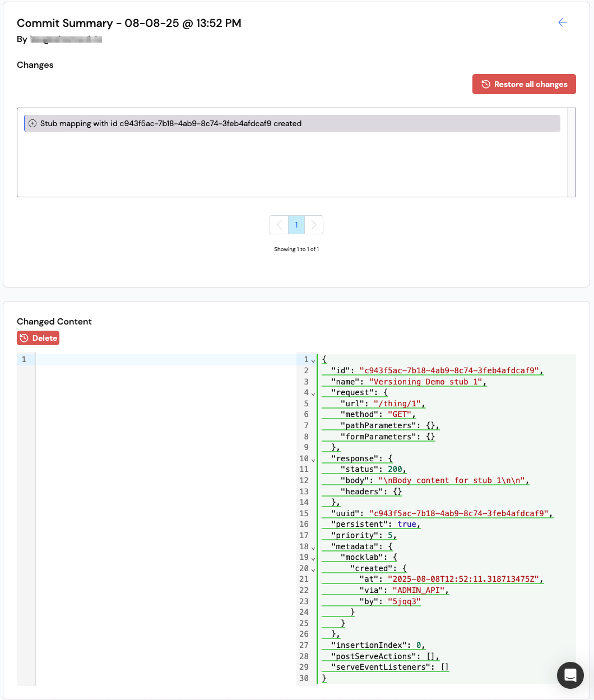Viewport: 594px width, 700px height.
Task: Go to previous page in pagination
Action: (x=279, y=225)
